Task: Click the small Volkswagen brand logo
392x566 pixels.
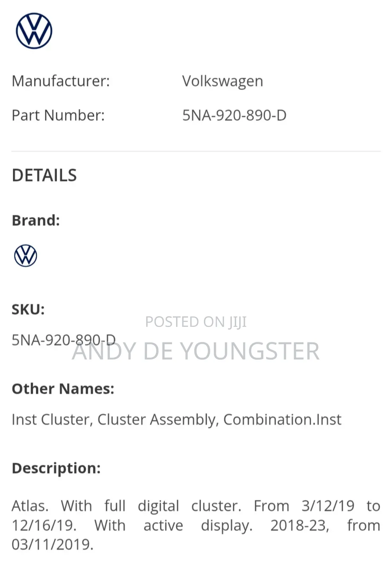Action: coord(25,255)
